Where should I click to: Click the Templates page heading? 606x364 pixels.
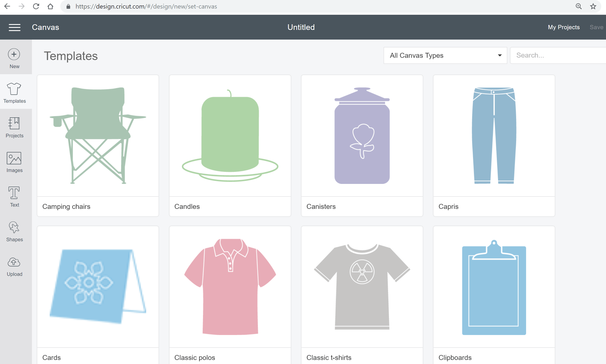click(71, 56)
